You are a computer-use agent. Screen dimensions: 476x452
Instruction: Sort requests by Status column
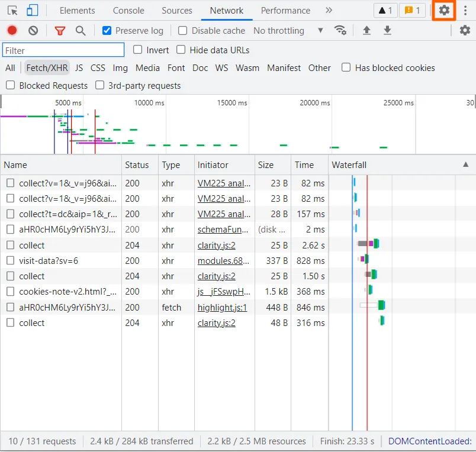[x=140, y=164]
